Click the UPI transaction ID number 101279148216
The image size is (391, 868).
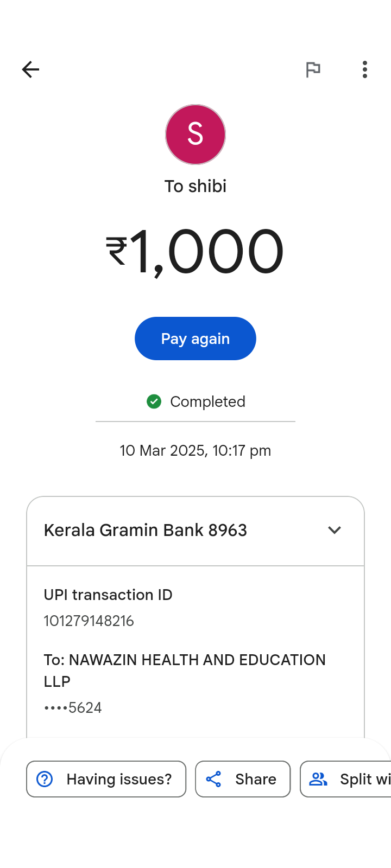89,621
